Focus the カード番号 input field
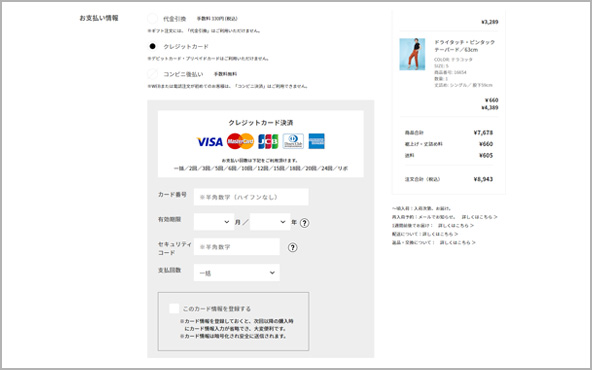The width and height of the screenshot is (592, 370). coord(251,197)
